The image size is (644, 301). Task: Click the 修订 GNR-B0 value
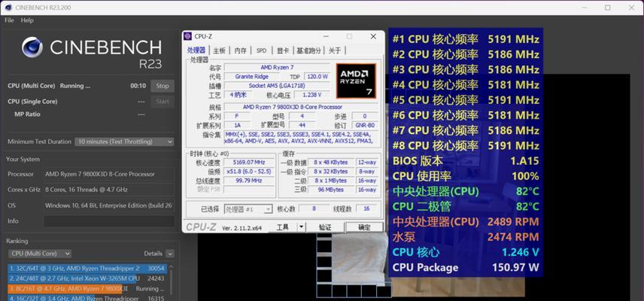pyautogui.click(x=365, y=126)
